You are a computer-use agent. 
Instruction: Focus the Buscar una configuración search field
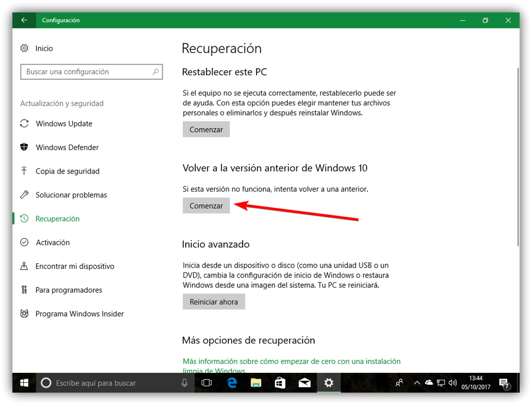[x=91, y=72]
